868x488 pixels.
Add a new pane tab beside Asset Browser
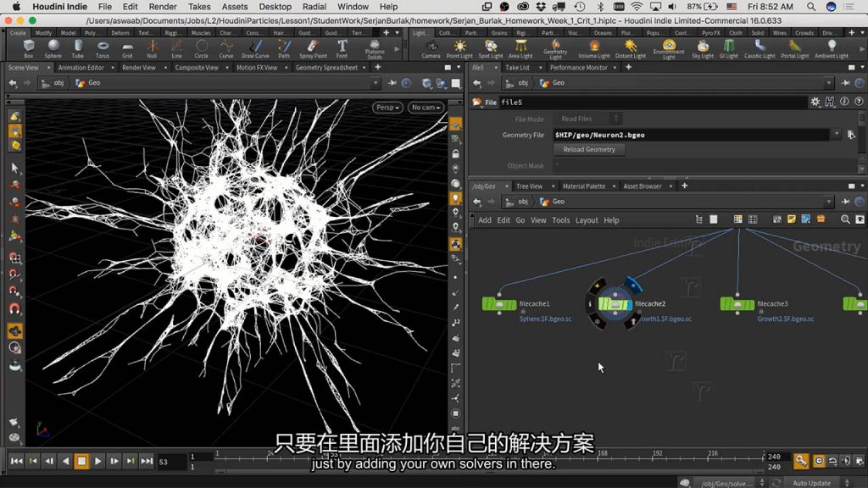tap(684, 186)
